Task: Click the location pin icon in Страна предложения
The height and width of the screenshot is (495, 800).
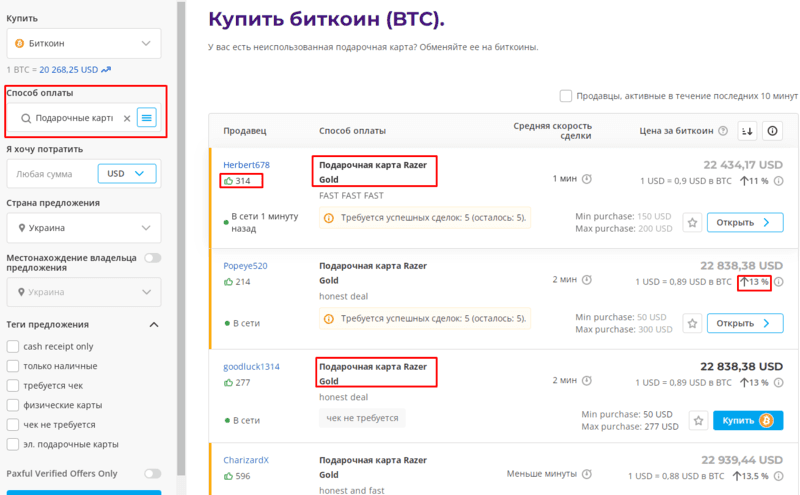Action: click(21, 228)
